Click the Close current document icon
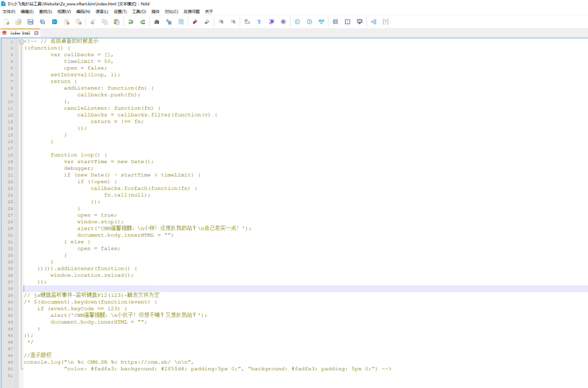588x388 pixels. [x=67, y=22]
